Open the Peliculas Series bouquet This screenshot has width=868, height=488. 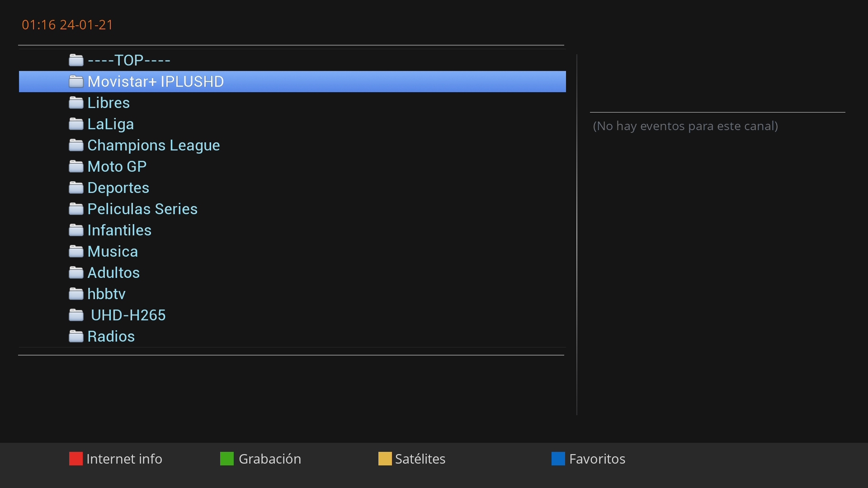[x=142, y=209]
